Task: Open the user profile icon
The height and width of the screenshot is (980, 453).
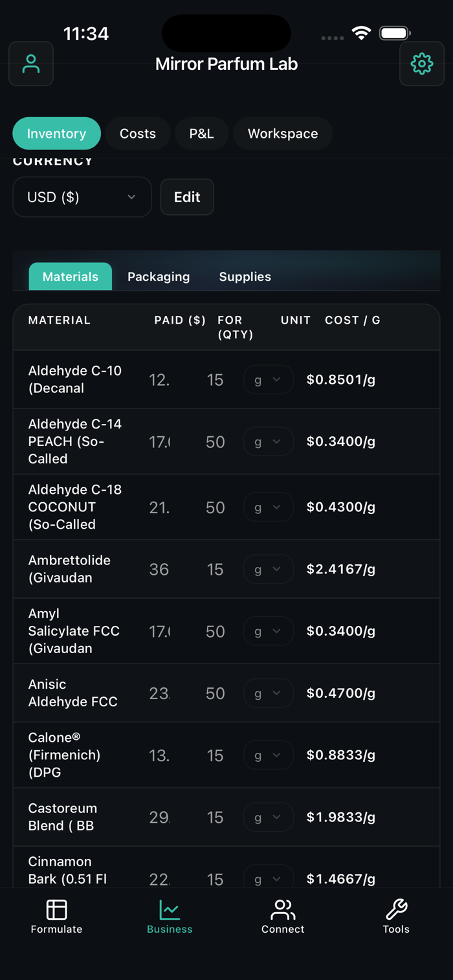Action: (x=31, y=63)
